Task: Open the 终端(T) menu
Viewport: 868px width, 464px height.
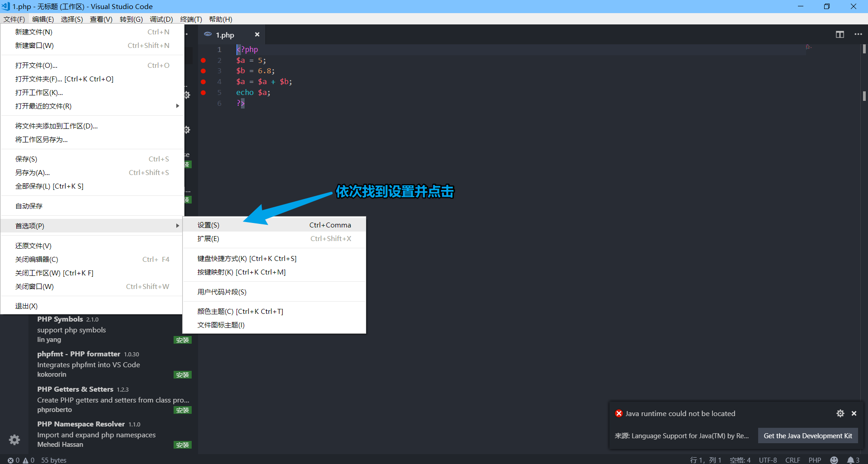Action: (x=191, y=19)
